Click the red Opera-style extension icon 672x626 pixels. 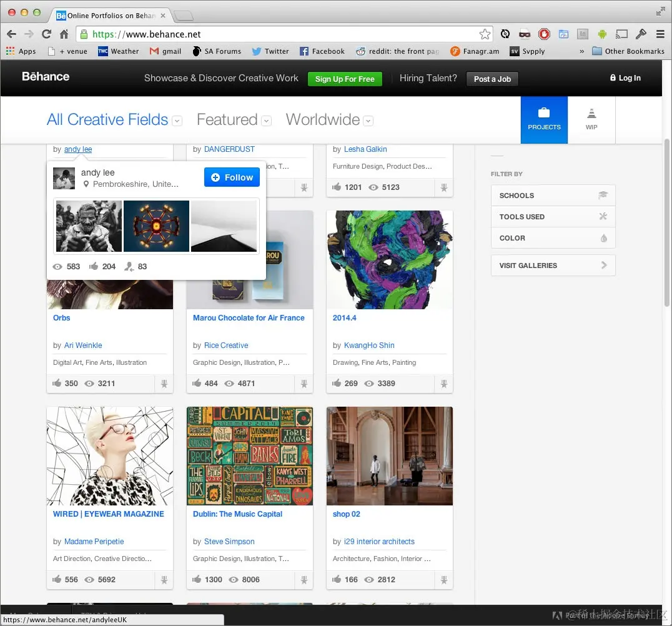544,34
